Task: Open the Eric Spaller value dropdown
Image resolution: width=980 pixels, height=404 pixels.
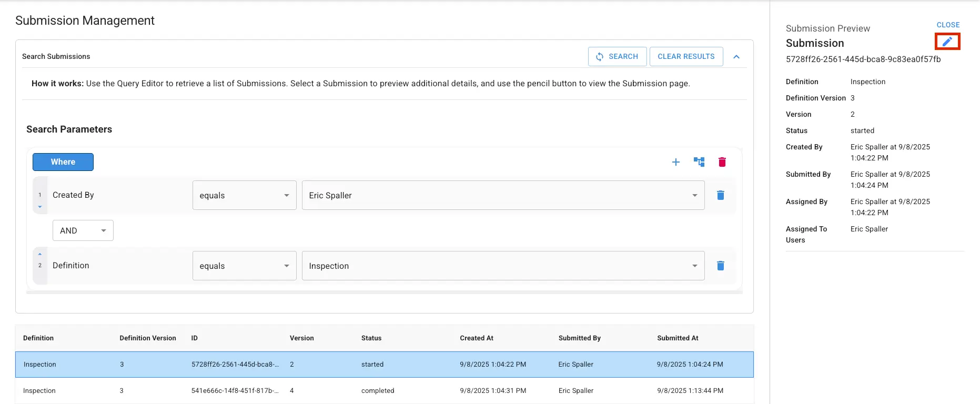Action: click(x=503, y=195)
